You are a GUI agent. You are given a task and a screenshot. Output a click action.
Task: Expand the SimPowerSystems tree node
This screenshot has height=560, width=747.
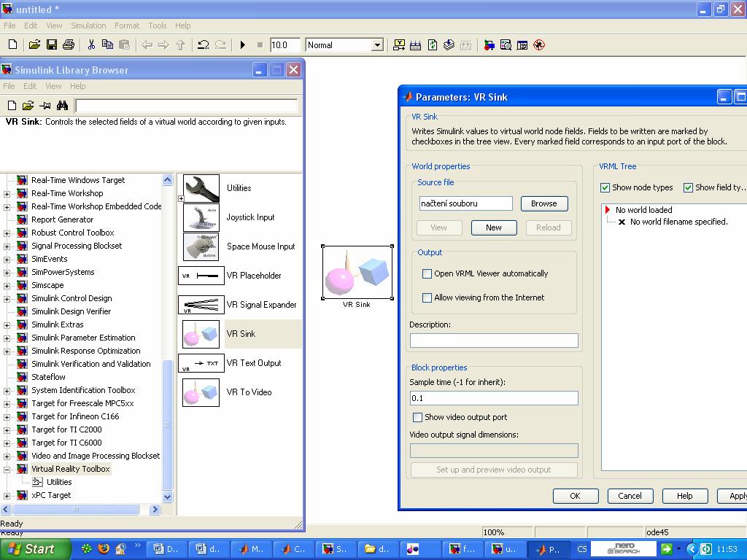point(7,273)
